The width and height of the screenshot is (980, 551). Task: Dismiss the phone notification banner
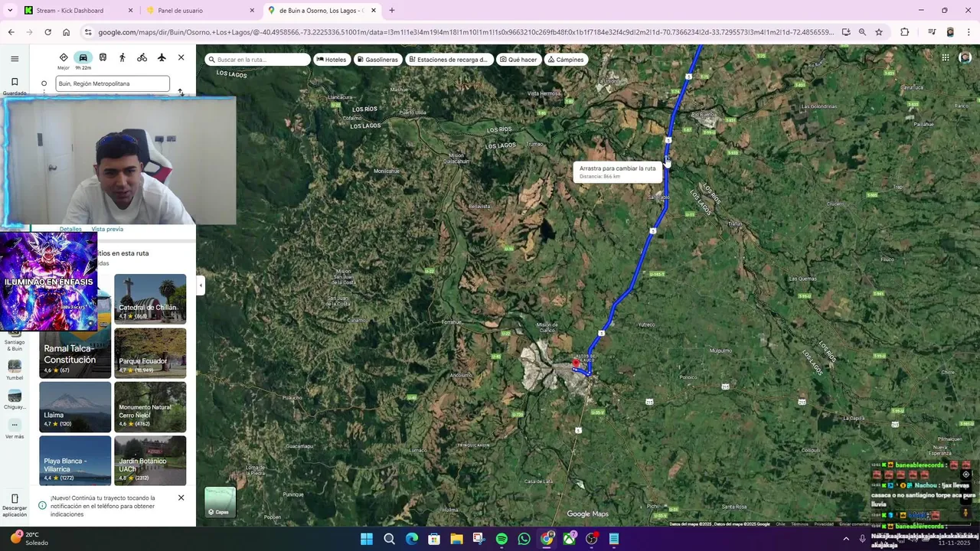click(x=181, y=497)
